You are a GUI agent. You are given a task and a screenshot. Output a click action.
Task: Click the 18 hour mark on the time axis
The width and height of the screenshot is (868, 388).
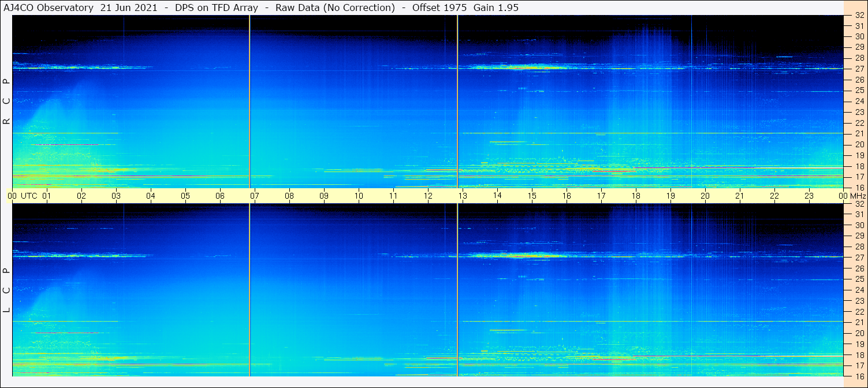click(x=636, y=196)
